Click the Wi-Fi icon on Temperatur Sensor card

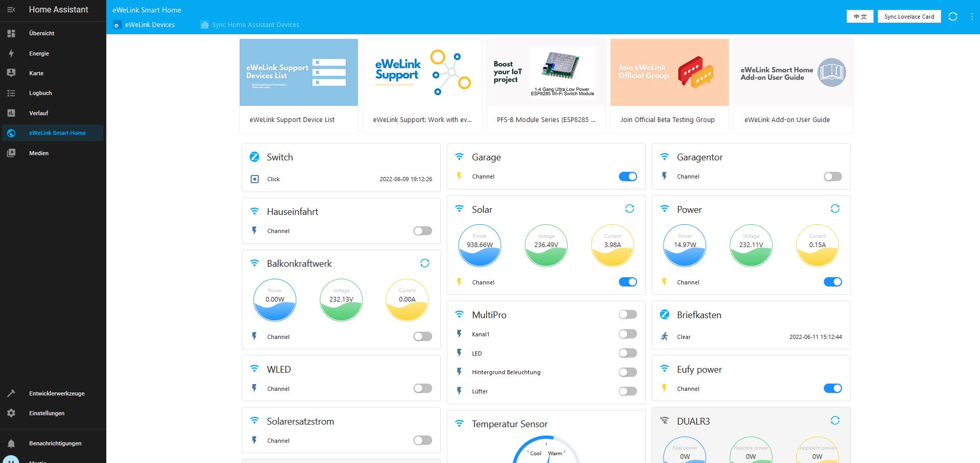pyautogui.click(x=459, y=423)
